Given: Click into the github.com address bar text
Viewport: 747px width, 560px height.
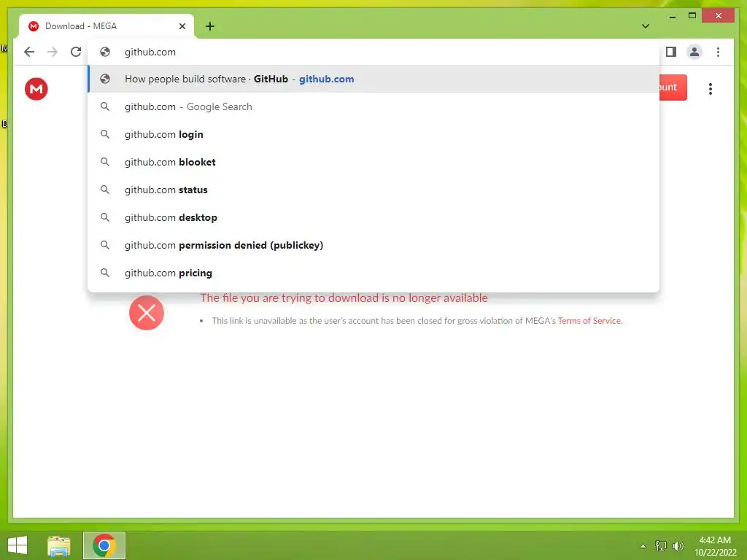Looking at the screenshot, I should point(150,52).
